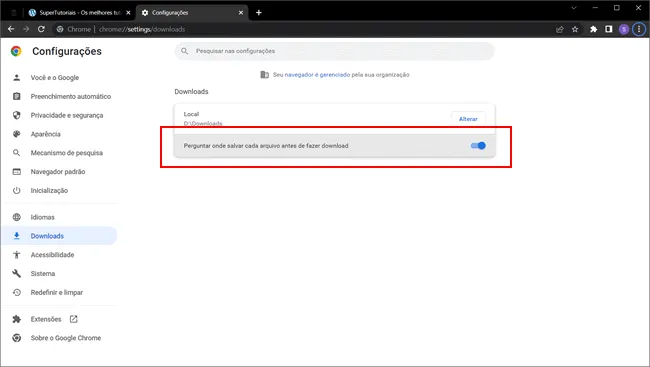The width and height of the screenshot is (650, 367).
Task: Click the external link icon beside Extensões
Action: [x=73, y=319]
